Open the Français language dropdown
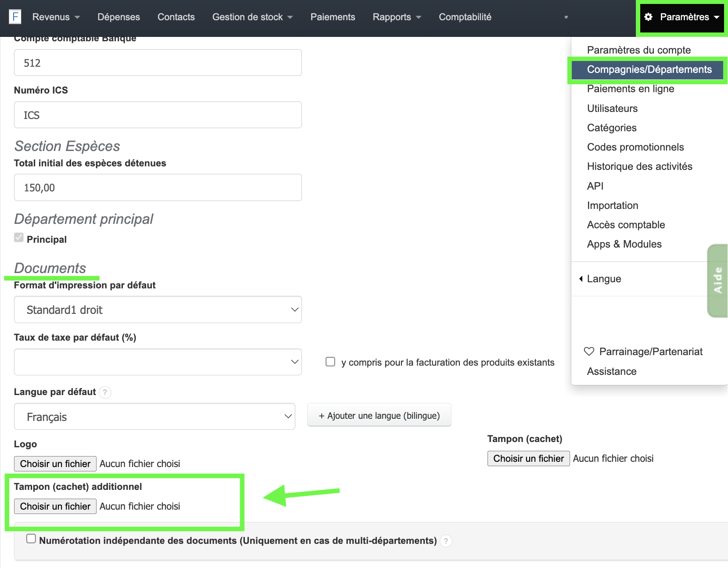The image size is (728, 568). click(154, 417)
